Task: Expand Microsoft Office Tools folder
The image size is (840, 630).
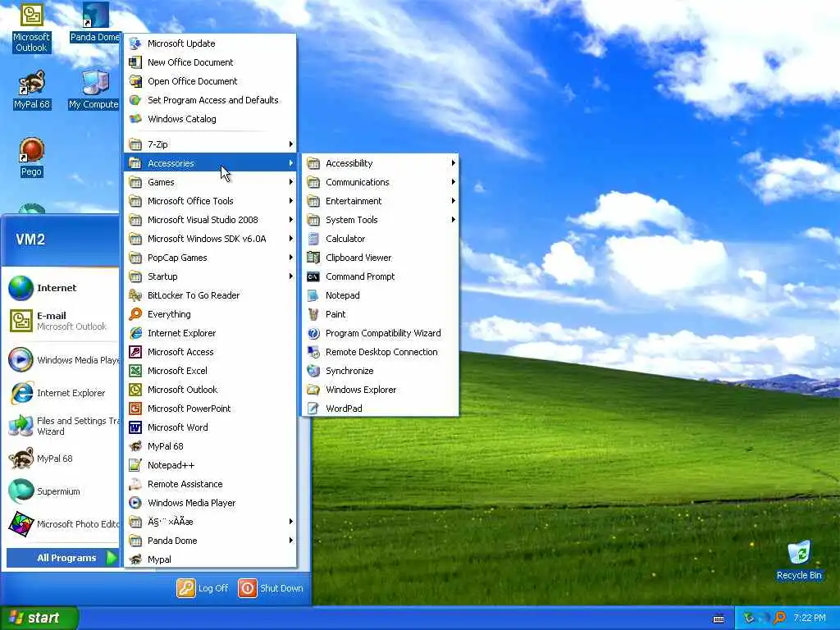Action: tap(210, 201)
